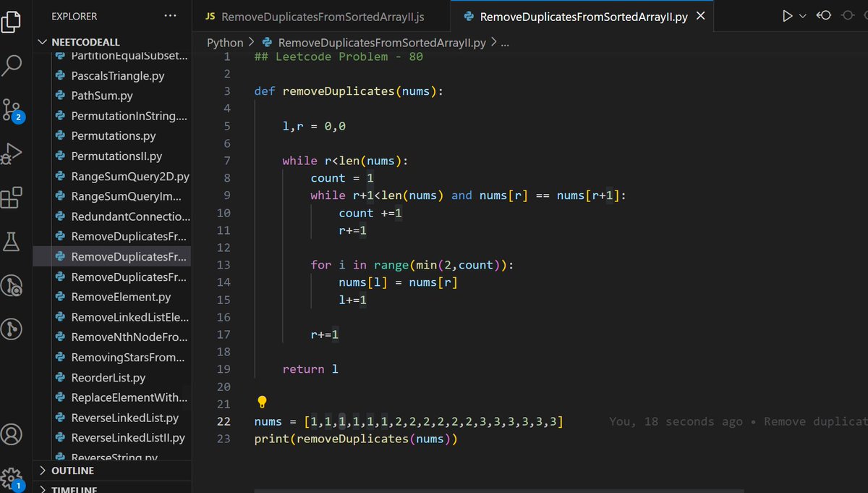Click line number 19 in the gutter
The height and width of the screenshot is (493, 868).
coord(224,369)
